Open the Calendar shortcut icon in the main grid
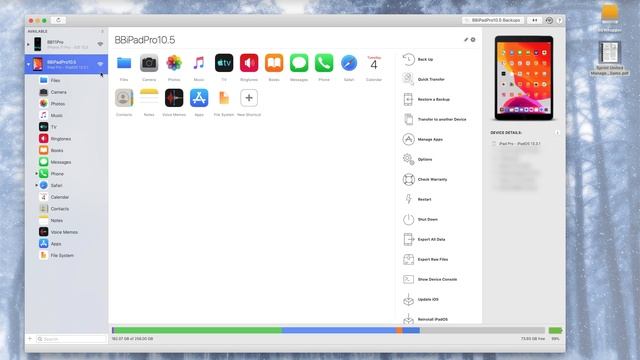 click(374, 63)
